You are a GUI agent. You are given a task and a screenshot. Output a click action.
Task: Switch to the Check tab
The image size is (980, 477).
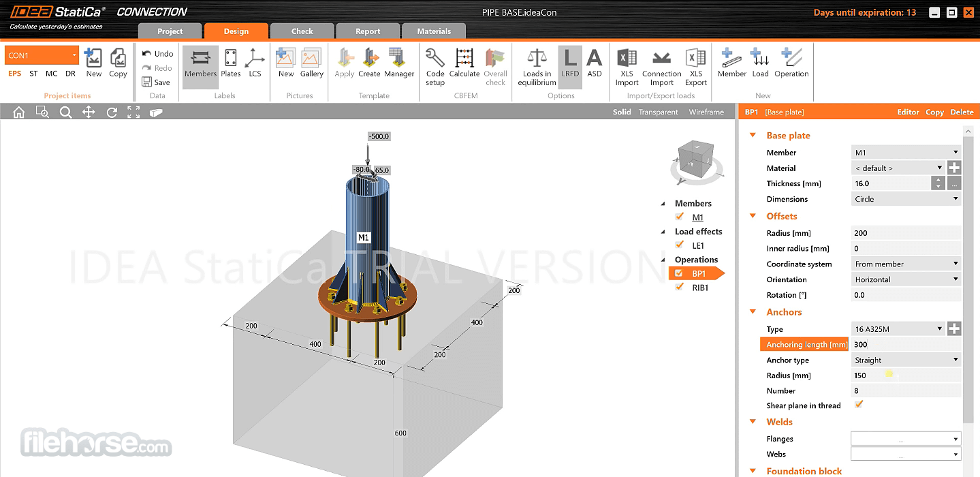tap(302, 31)
